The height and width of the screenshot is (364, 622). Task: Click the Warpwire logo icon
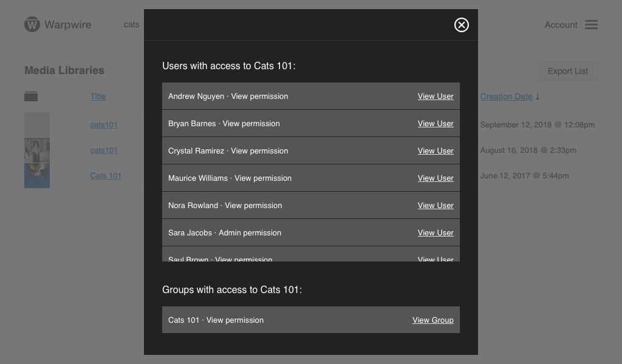coord(32,25)
